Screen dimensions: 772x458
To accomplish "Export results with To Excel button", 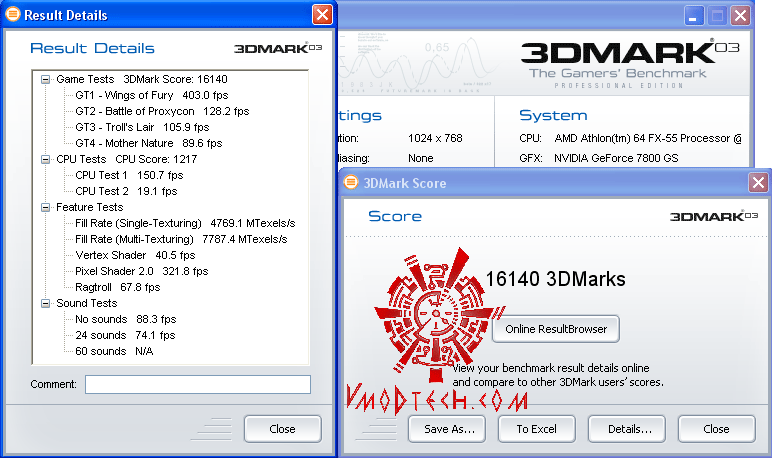I will [x=537, y=429].
